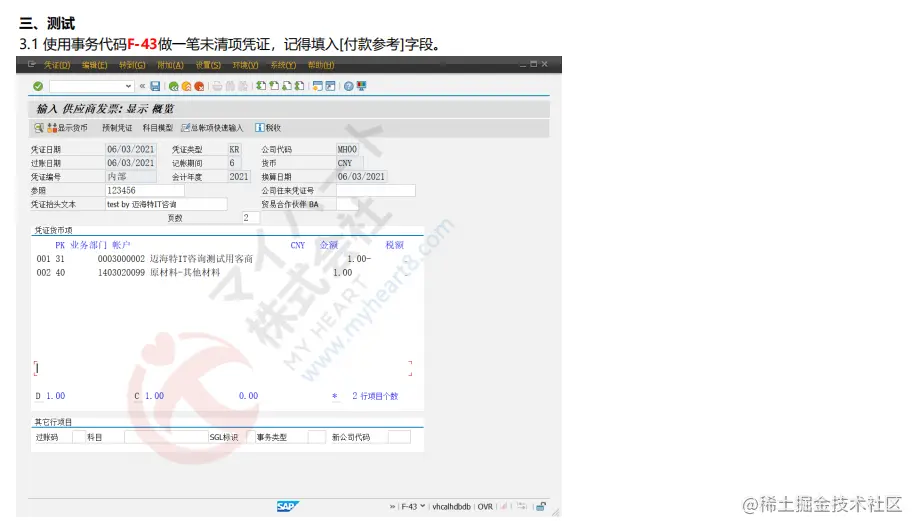This screenshot has height=532, width=920.
Task: Click the 新公司代码 input field
Action: click(400, 437)
